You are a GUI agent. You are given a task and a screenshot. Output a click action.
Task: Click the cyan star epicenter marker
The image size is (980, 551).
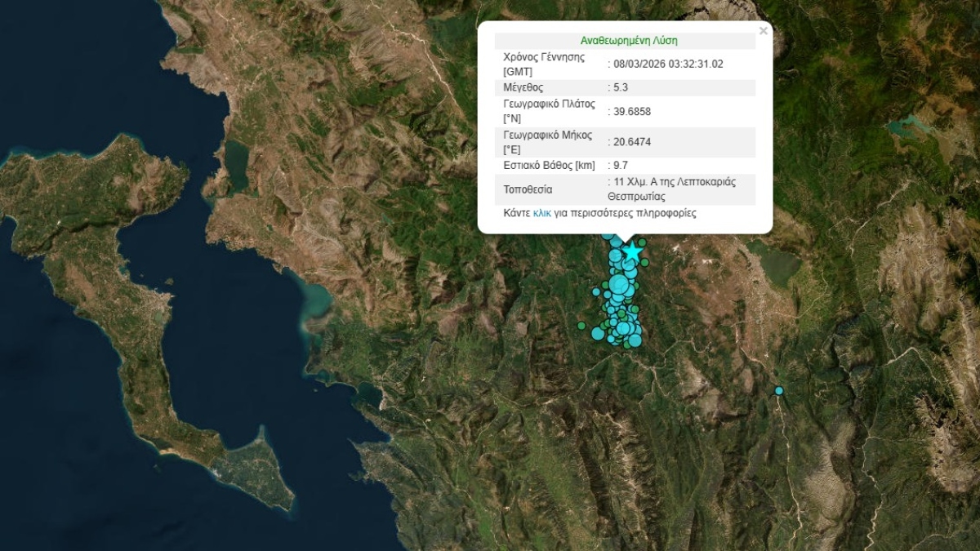point(631,252)
